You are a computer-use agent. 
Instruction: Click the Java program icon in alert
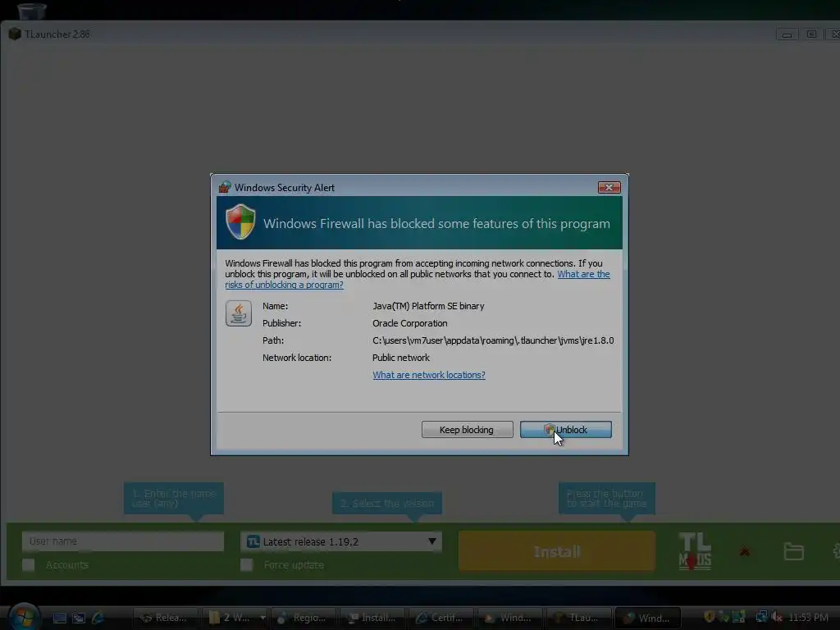click(x=239, y=313)
